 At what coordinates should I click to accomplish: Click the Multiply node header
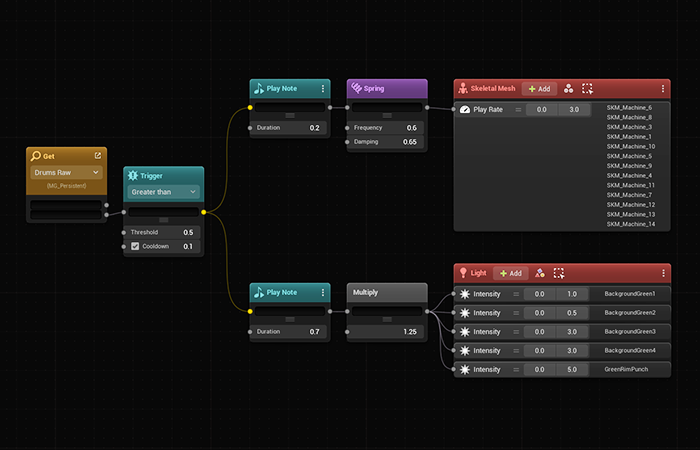tap(387, 292)
